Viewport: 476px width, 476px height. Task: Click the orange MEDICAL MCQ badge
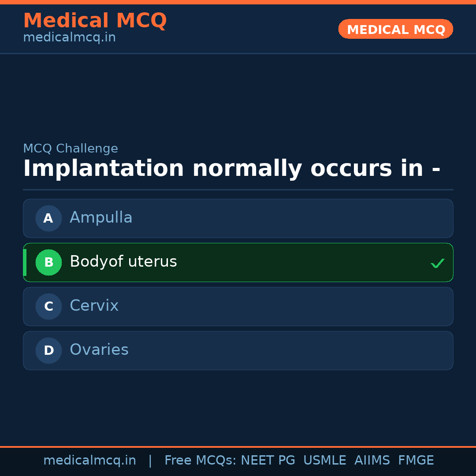point(395,29)
